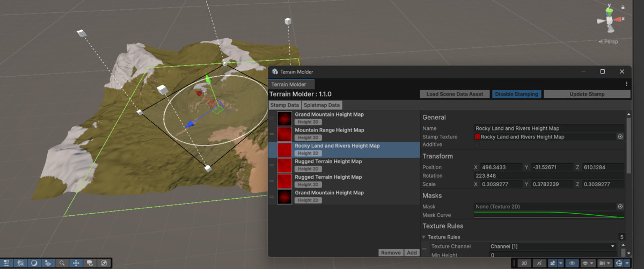Click the blue Z axis arrow of move gizmo
644x269 pixels.
(189, 125)
